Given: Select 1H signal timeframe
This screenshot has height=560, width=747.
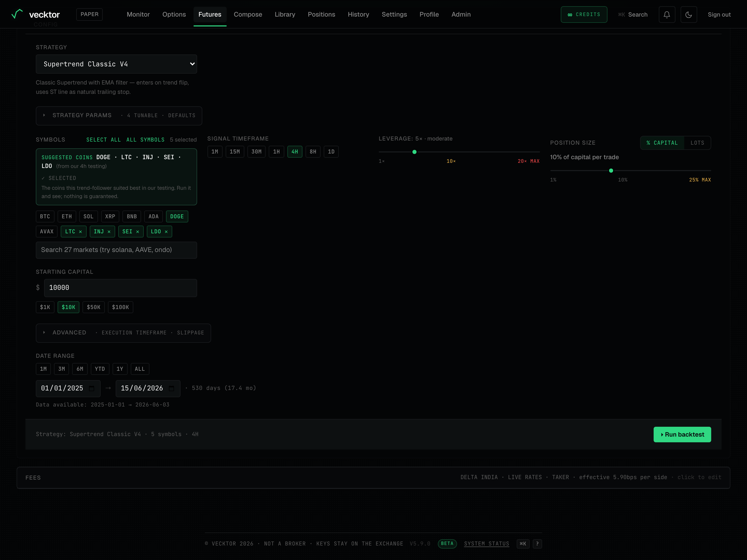Looking at the screenshot, I should [276, 152].
